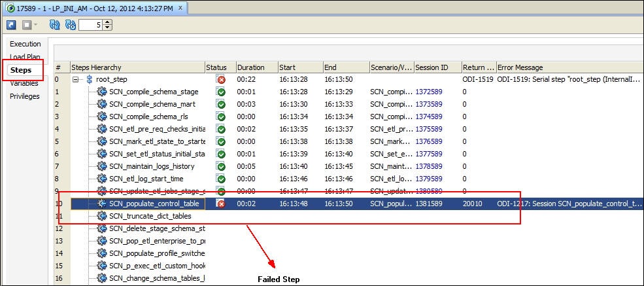Image resolution: width=644 pixels, height=286 pixels.
Task: Click the SCN_compile_schema_stage gear icon
Action: [102, 92]
